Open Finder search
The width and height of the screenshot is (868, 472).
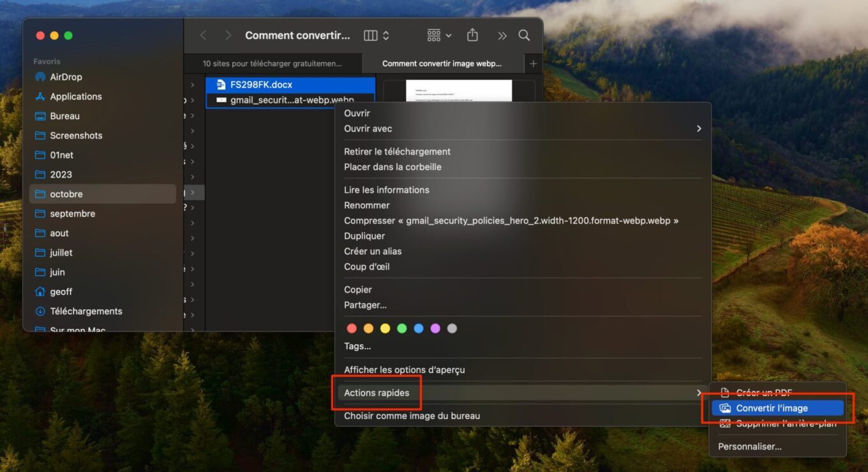(524, 36)
